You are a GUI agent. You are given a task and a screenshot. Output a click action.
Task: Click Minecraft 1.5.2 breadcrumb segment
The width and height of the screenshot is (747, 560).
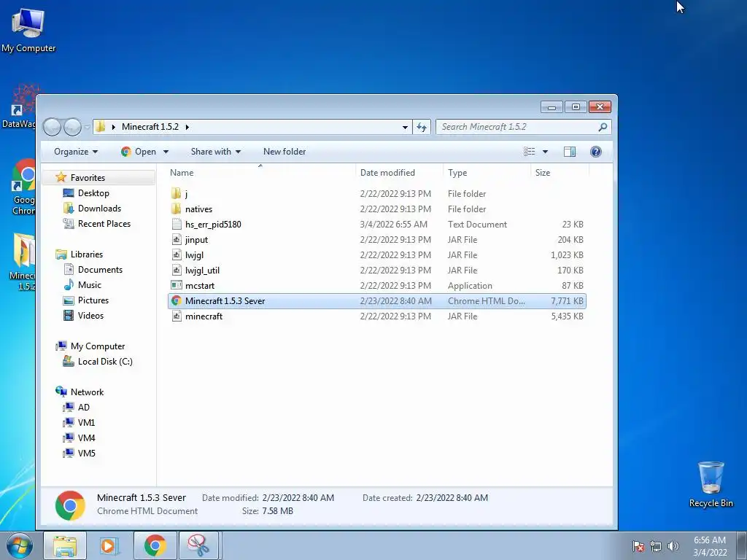pos(150,127)
